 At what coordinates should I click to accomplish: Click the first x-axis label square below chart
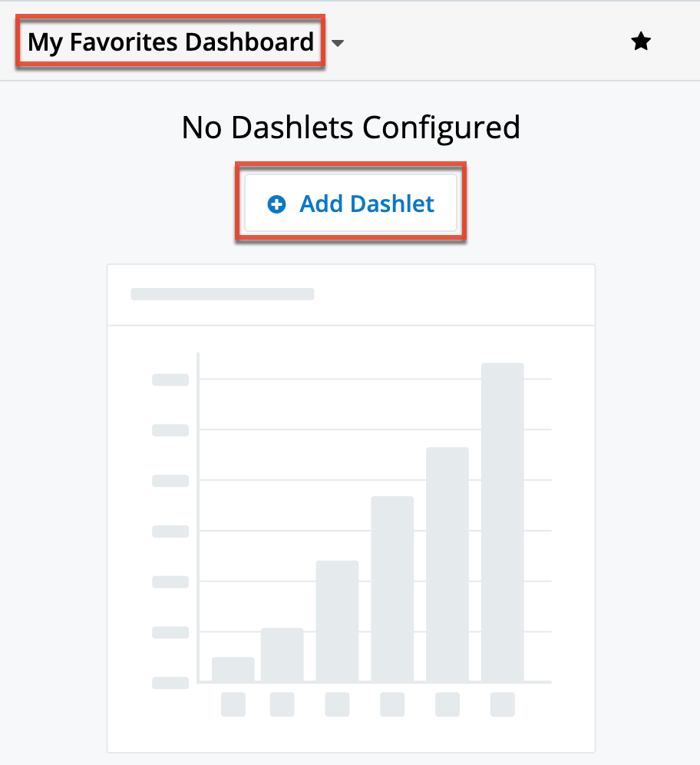pos(233,704)
